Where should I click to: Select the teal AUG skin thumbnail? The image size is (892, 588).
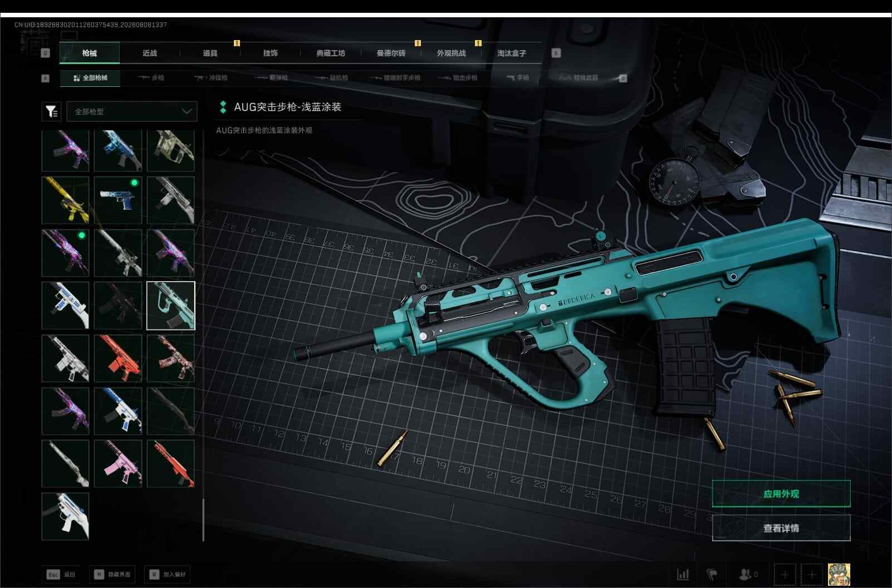point(171,306)
